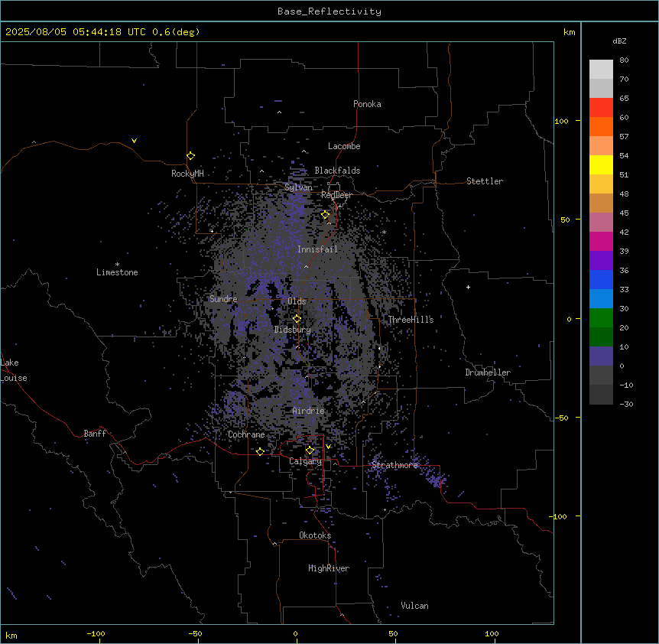Click the white plus marker west of Drumheller
The height and width of the screenshot is (644, 659).
(468, 287)
